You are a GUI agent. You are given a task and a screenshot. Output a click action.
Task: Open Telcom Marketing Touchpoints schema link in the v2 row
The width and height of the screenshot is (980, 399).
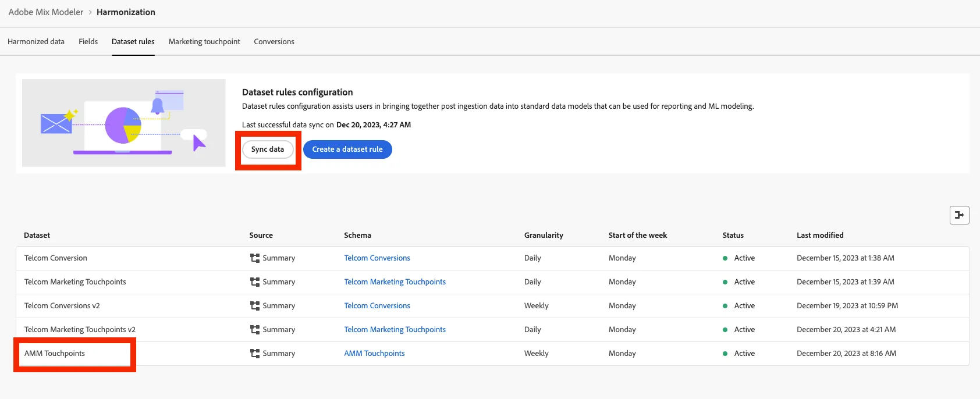tap(395, 330)
